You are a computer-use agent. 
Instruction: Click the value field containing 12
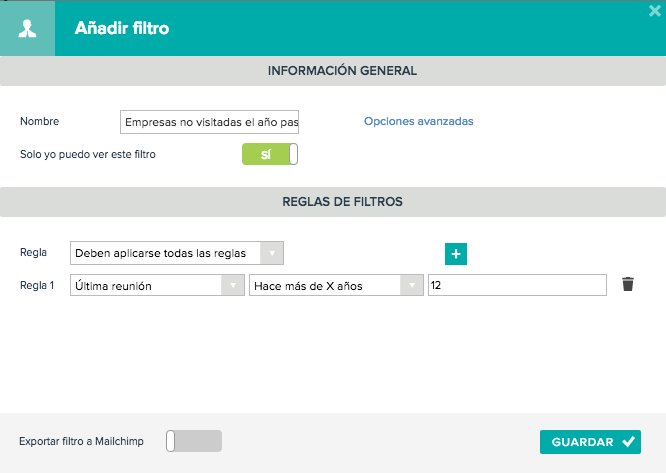[517, 285]
